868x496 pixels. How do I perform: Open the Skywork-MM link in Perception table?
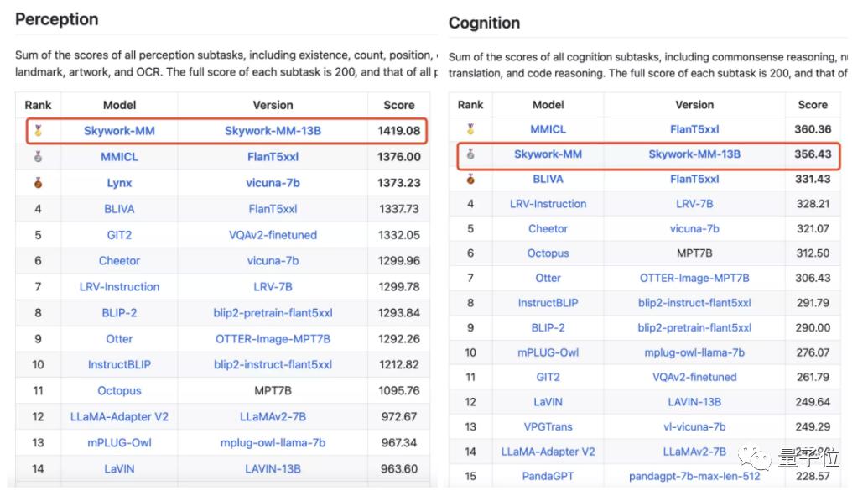[x=119, y=131]
